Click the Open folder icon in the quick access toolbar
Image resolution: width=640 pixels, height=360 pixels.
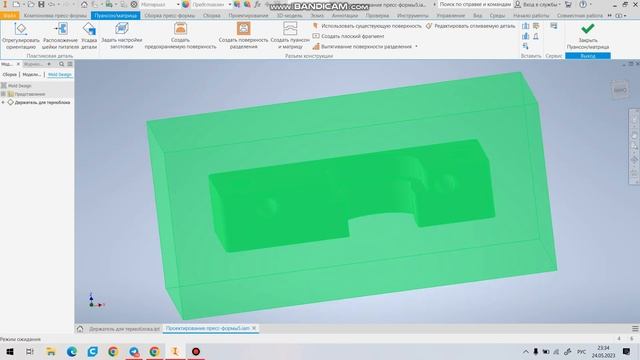click(30, 4)
